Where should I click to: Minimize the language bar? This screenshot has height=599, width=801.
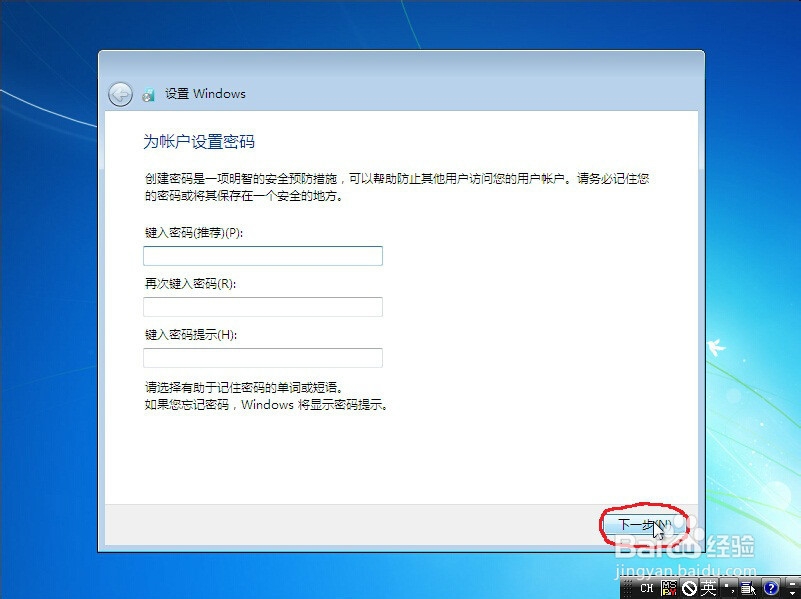coord(793,584)
